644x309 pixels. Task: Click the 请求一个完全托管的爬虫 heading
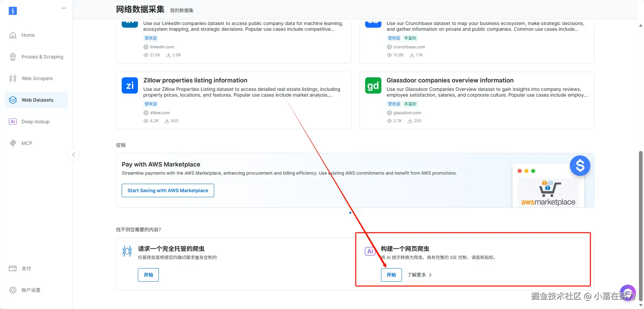[x=171, y=249]
